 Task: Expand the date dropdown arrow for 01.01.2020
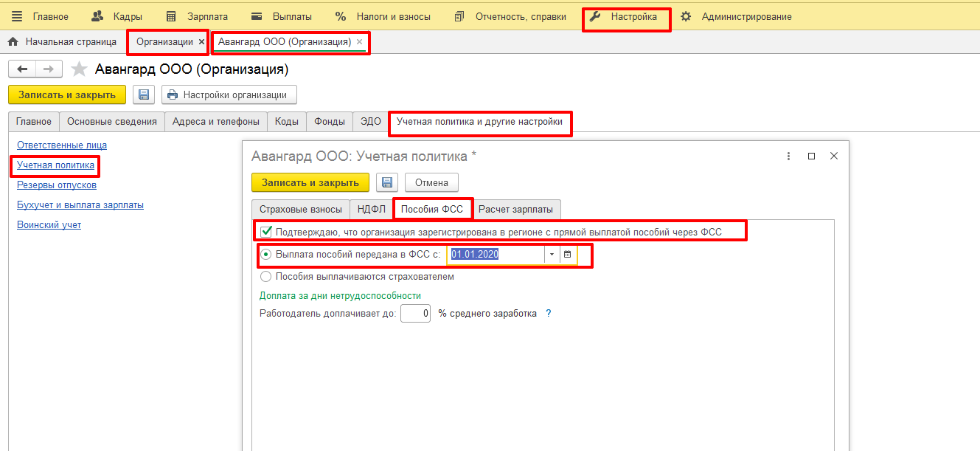pyautogui.click(x=552, y=255)
